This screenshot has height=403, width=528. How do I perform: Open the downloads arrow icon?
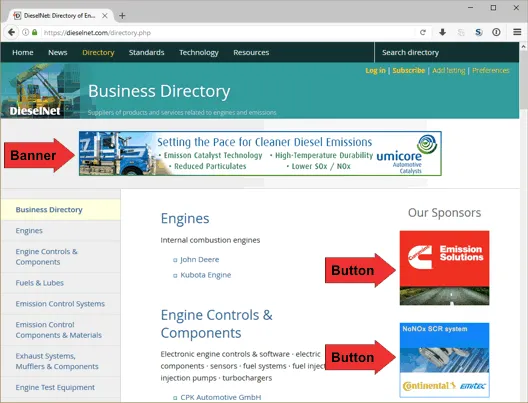(442, 32)
